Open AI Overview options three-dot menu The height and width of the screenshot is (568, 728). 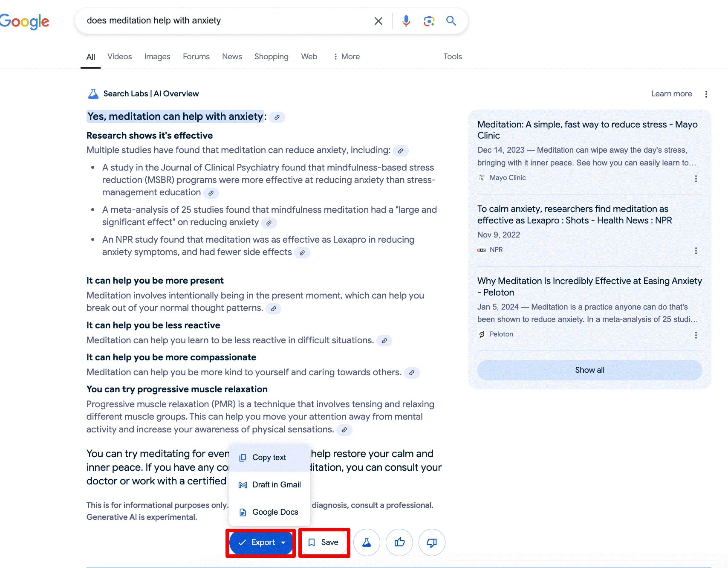click(x=706, y=94)
